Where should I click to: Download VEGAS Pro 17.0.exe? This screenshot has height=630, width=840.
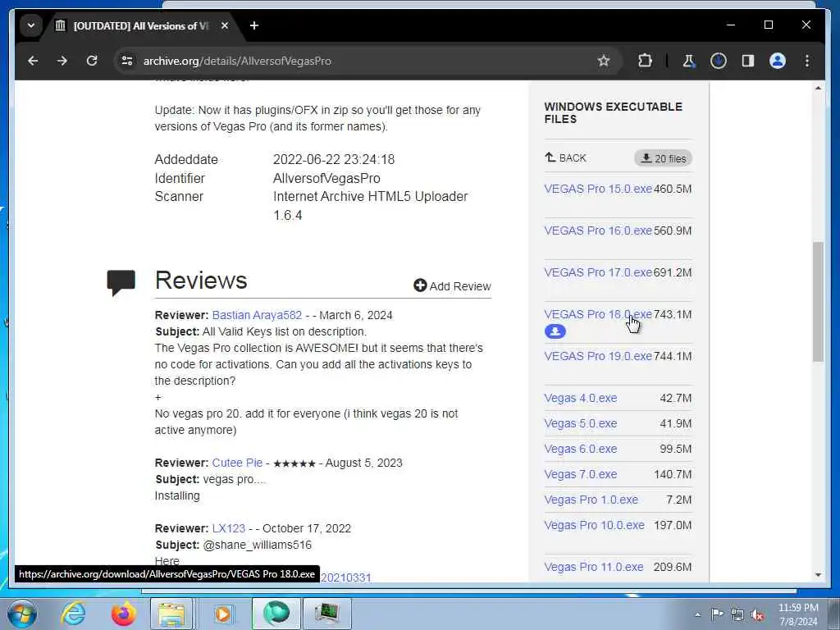coord(598,272)
